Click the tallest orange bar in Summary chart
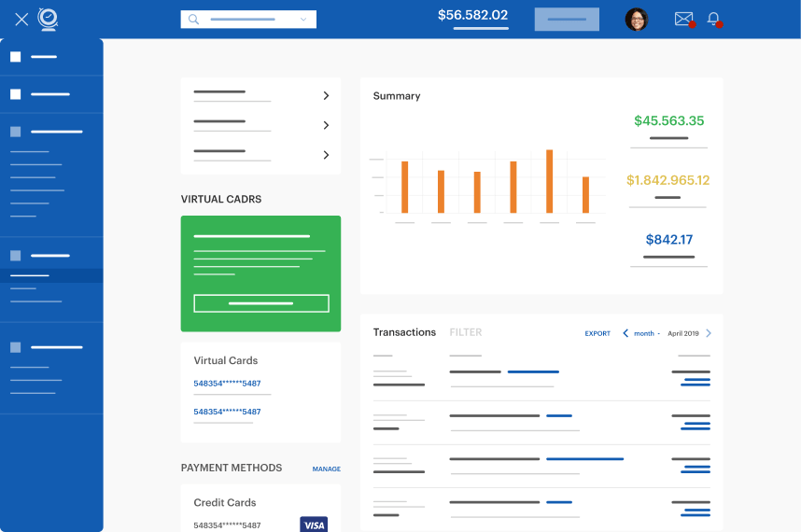Screen dimensions: 801x532 click(x=549, y=181)
